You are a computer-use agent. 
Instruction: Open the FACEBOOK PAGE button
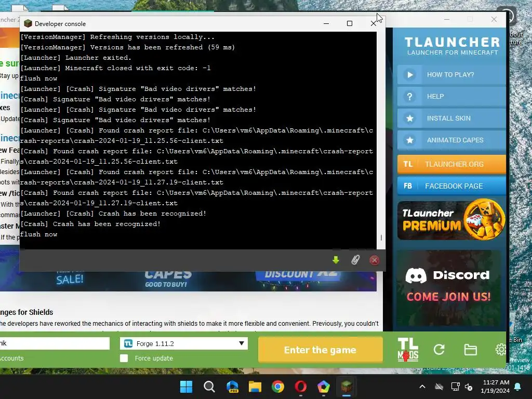pos(451,186)
